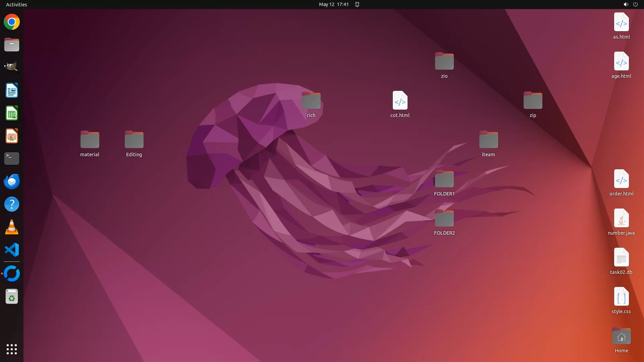644x362 pixels.
Task: Select the FOLDER1 desktop folder
Action: 444,179
